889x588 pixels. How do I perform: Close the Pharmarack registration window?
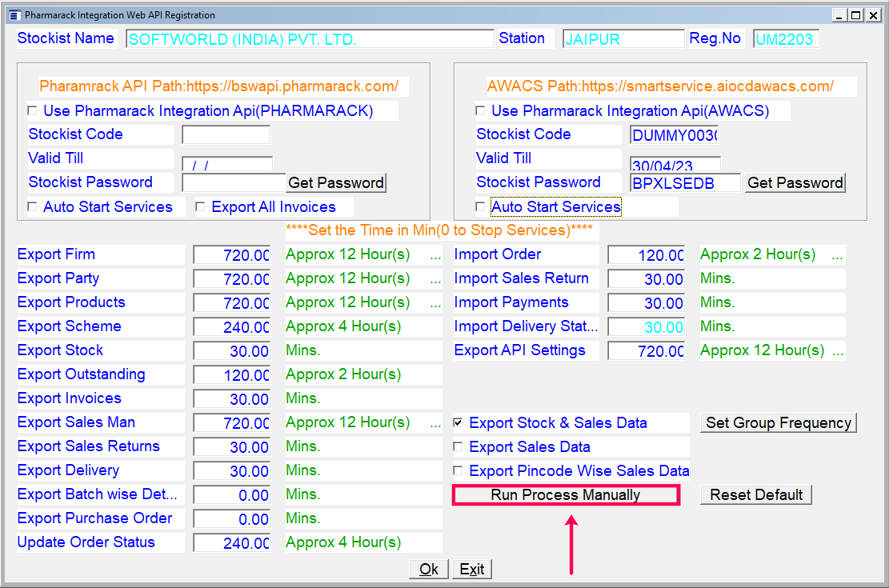coord(874,15)
